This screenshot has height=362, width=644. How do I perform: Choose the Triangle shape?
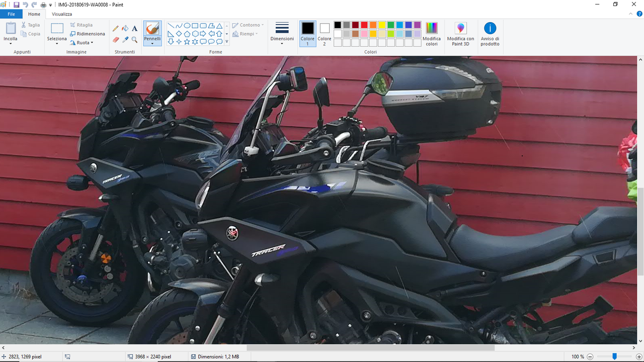(219, 26)
